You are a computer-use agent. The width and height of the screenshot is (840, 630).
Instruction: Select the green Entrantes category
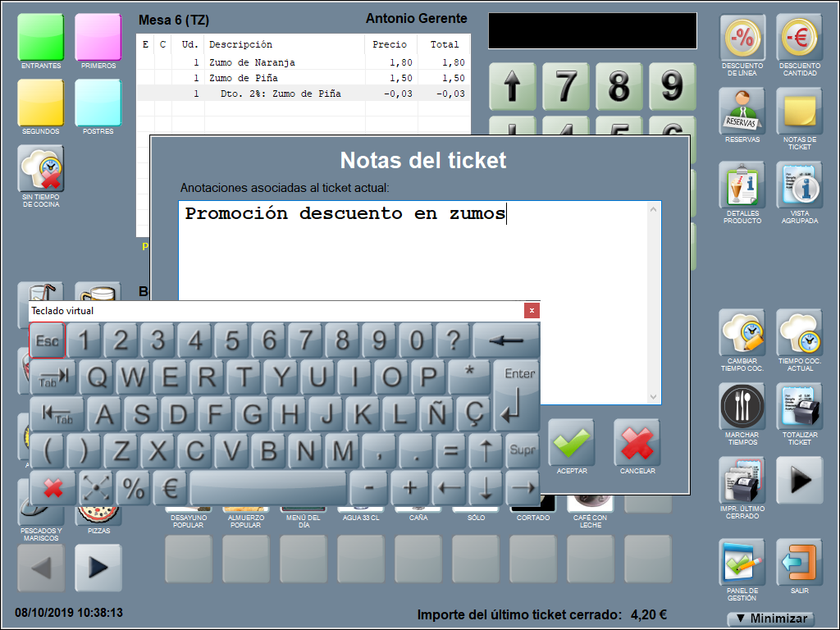pyautogui.click(x=41, y=37)
